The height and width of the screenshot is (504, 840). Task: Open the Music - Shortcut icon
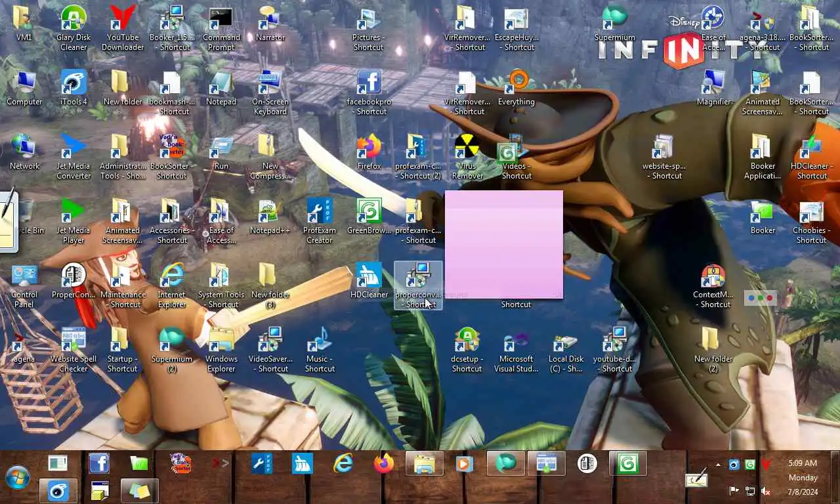coord(320,350)
